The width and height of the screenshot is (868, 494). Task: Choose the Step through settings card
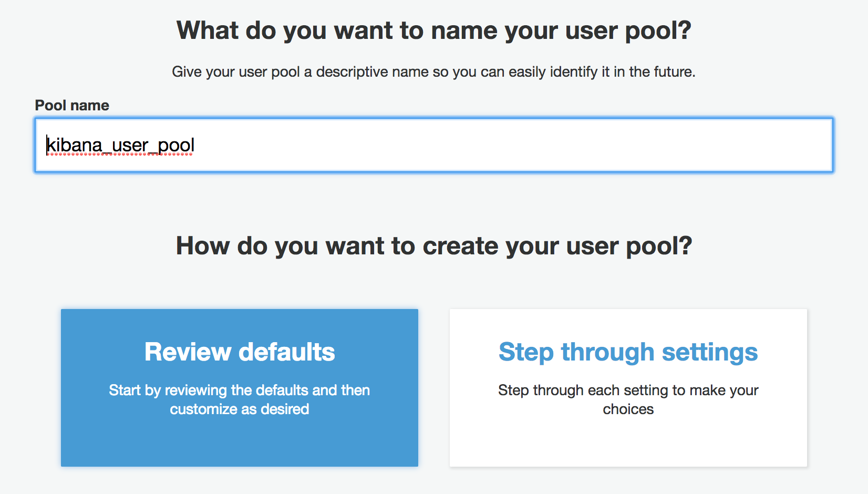628,388
